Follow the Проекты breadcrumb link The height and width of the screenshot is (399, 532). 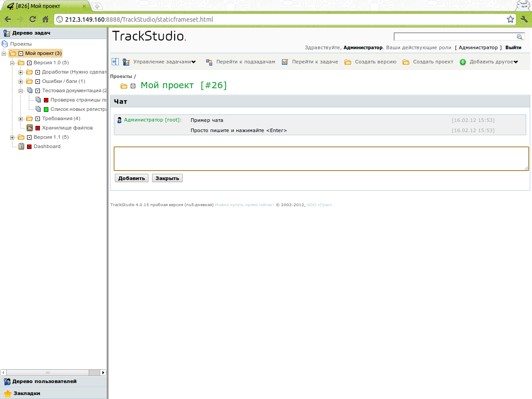(x=121, y=77)
